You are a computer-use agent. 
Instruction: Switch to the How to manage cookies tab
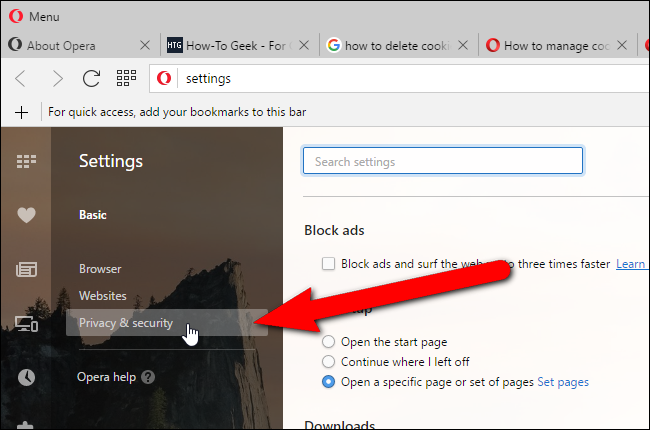tap(557, 45)
